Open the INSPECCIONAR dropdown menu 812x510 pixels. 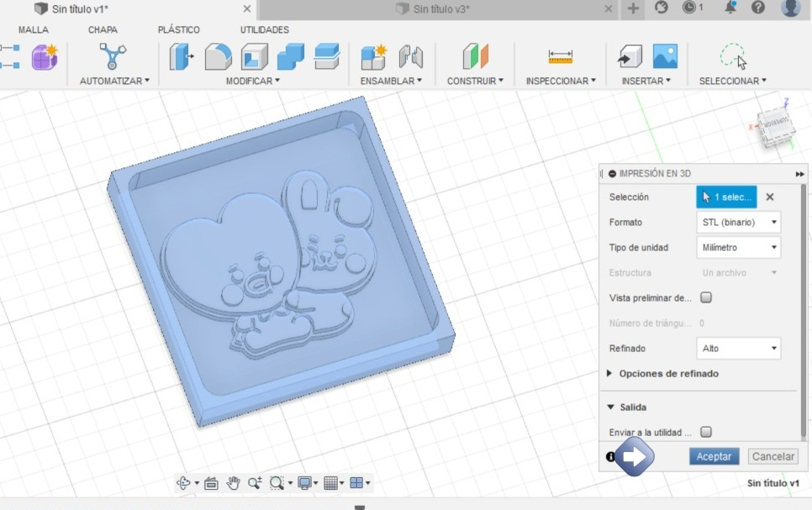pos(561,81)
